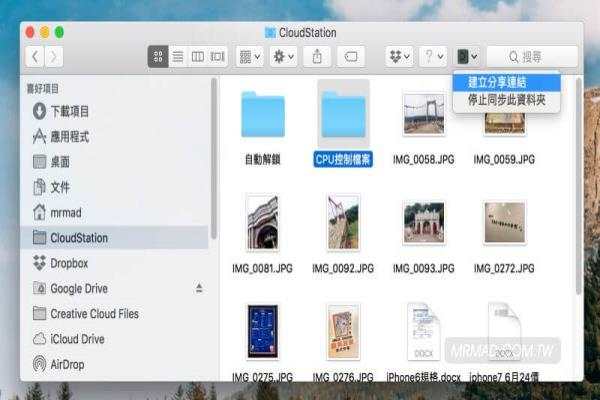Select the IMG_0272.JPG thumbnail
Image resolution: width=600 pixels, height=400 pixels.
[x=504, y=222]
